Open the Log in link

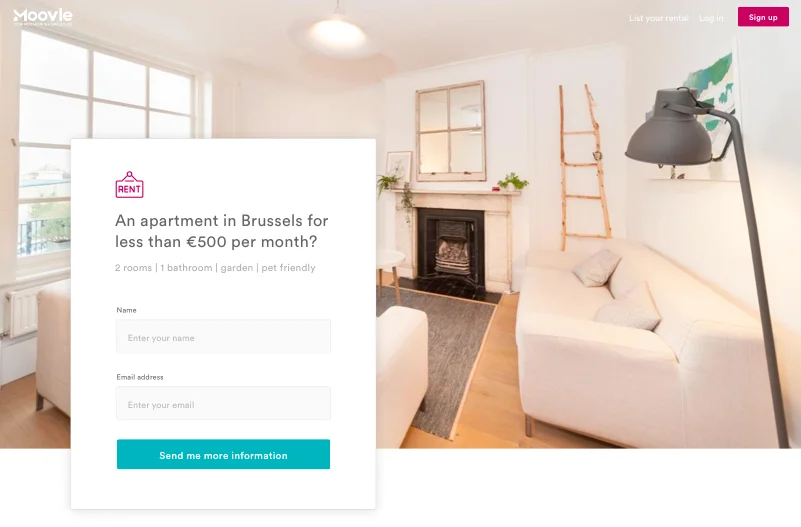tap(711, 18)
